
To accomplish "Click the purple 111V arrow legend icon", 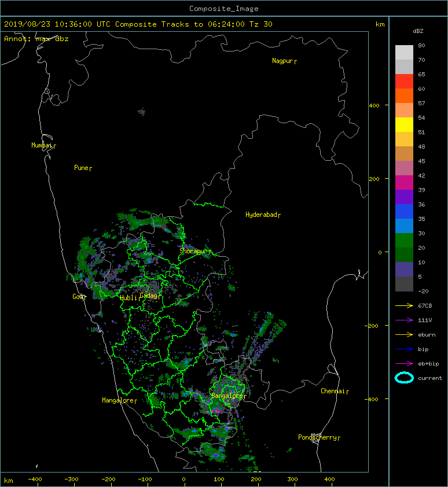I will click(x=404, y=320).
